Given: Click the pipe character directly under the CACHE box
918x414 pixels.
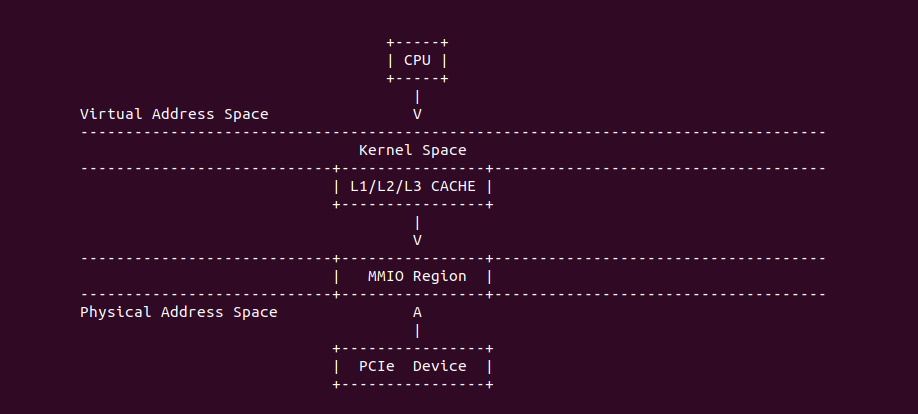Looking at the screenshot, I should tap(417, 222).
